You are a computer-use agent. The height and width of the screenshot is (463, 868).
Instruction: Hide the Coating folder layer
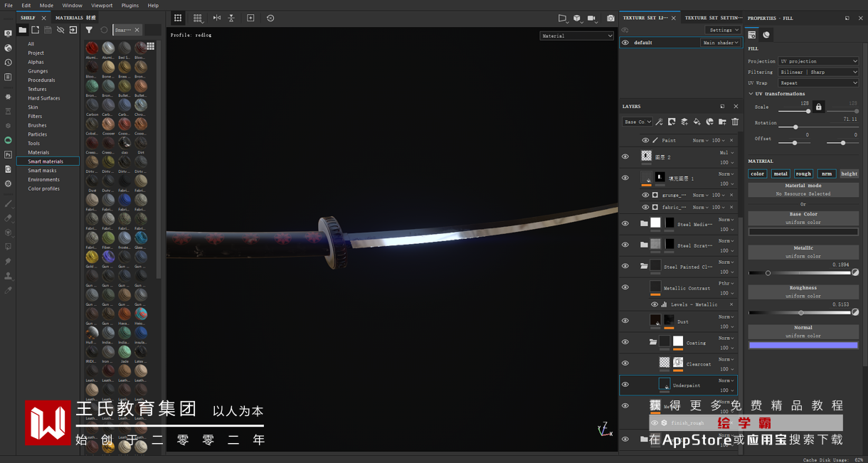625,342
